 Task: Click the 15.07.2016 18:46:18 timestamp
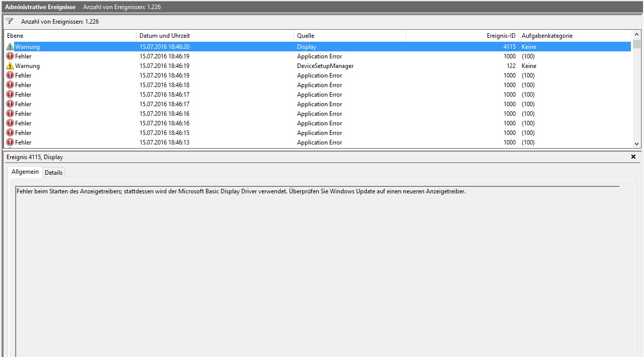pyautogui.click(x=165, y=85)
